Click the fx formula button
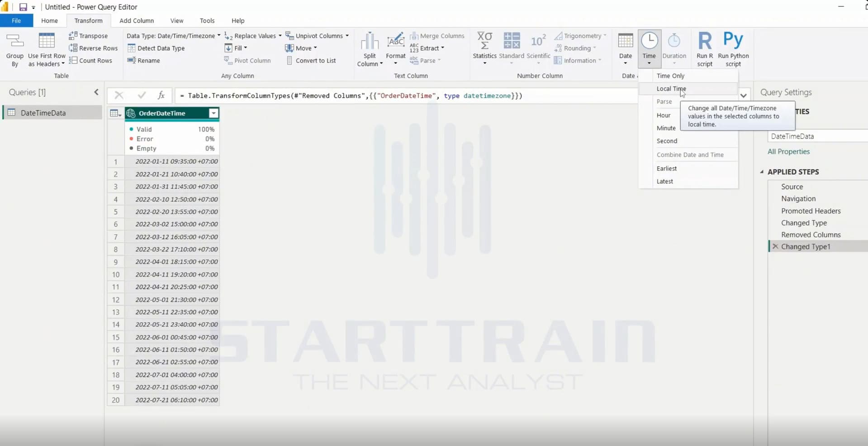The width and height of the screenshot is (868, 446). tap(161, 95)
